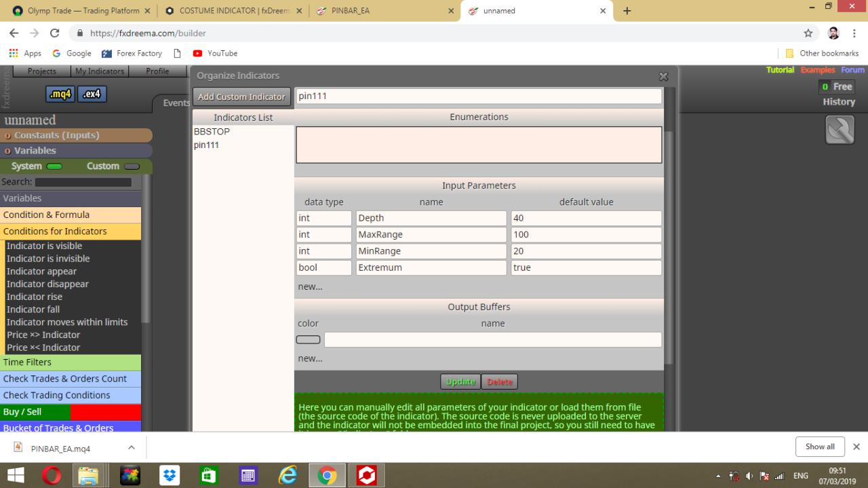Screen dimensions: 868x488
Task: Click the red Delete button
Action: (500, 381)
